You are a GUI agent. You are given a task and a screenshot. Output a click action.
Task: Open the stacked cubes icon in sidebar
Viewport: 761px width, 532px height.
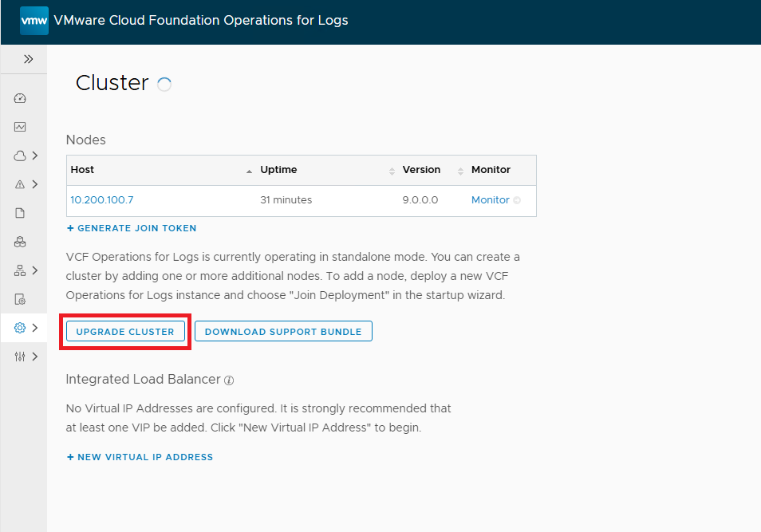pyautogui.click(x=21, y=242)
